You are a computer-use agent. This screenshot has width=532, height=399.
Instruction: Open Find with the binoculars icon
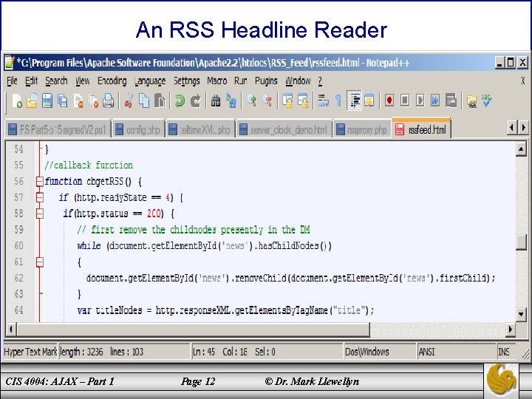[x=216, y=100]
